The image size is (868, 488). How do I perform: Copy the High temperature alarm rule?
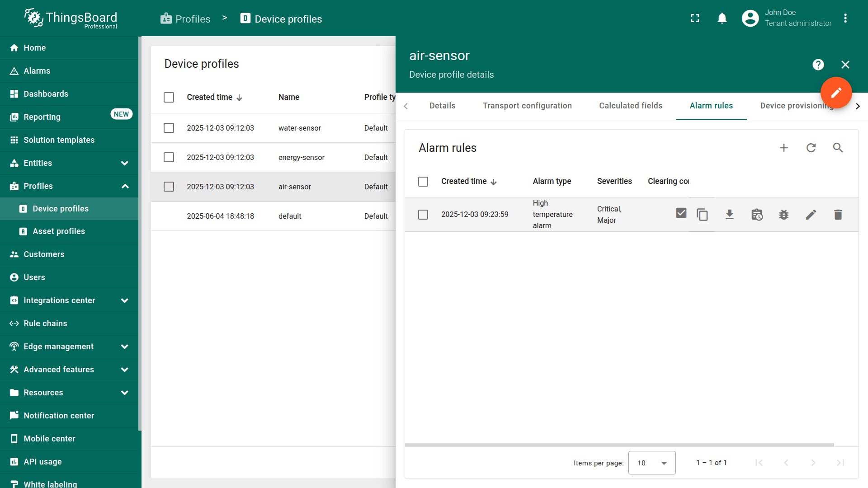point(702,215)
